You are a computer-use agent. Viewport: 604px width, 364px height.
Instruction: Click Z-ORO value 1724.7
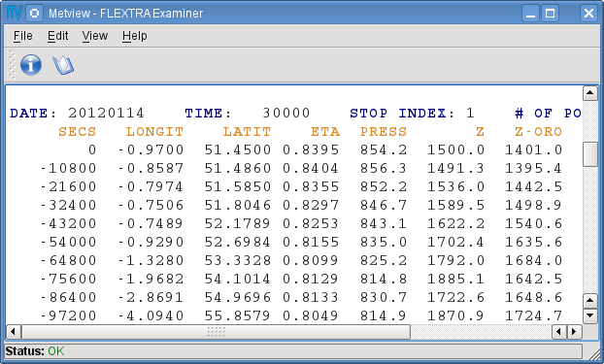[x=534, y=315]
